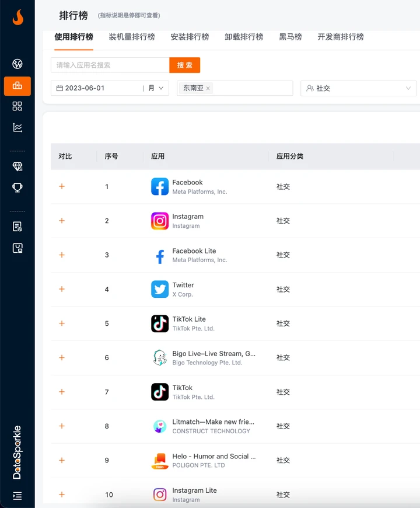
Task: Open the region selector containing 东南亚
Action: [235, 88]
